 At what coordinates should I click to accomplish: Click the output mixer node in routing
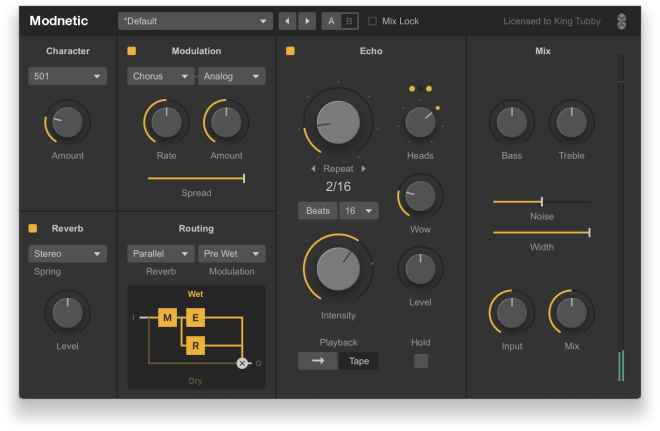(x=242, y=363)
